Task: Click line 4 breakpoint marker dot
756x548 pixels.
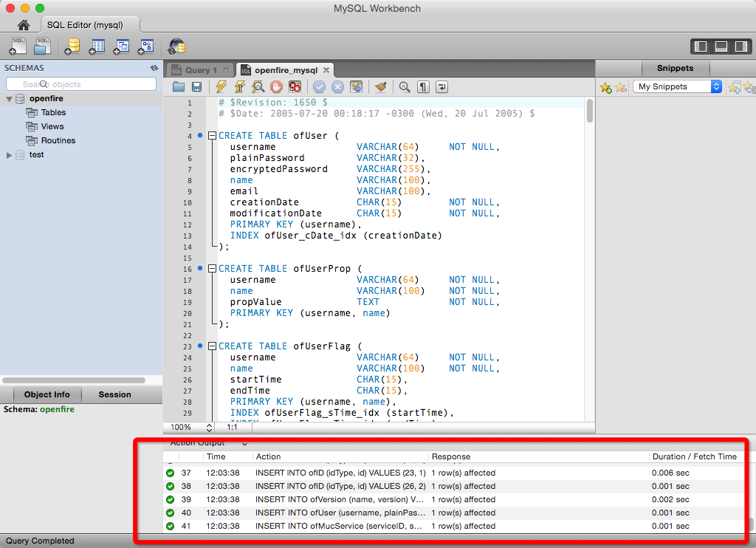Action: [x=200, y=135]
